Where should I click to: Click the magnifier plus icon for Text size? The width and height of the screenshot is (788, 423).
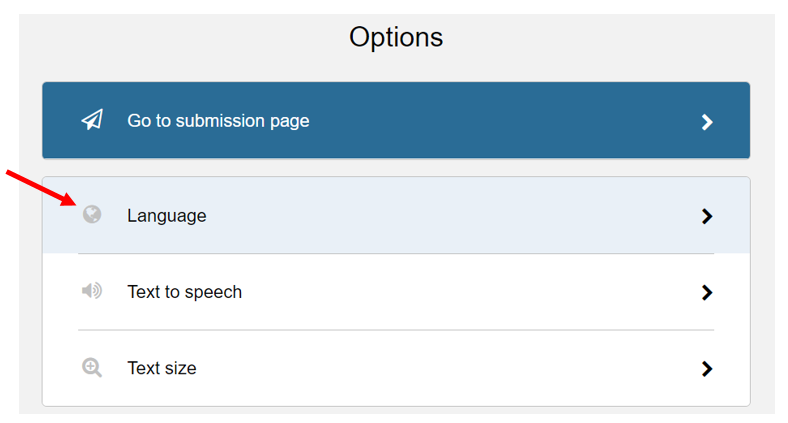[92, 368]
